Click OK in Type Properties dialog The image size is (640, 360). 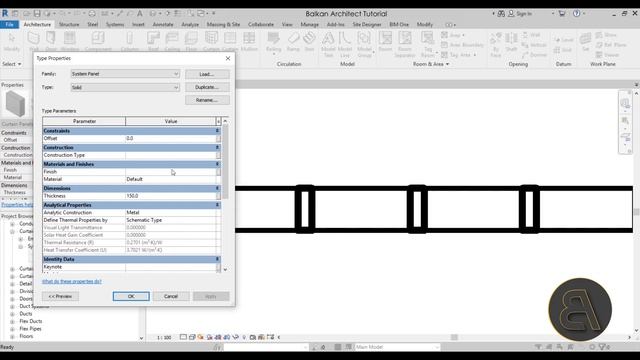point(131,296)
